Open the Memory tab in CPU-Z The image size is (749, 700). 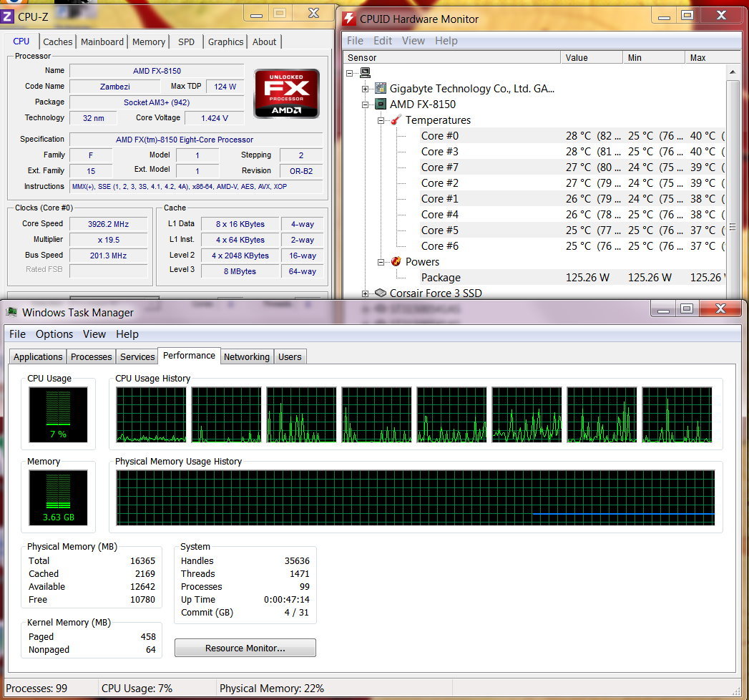coord(149,42)
